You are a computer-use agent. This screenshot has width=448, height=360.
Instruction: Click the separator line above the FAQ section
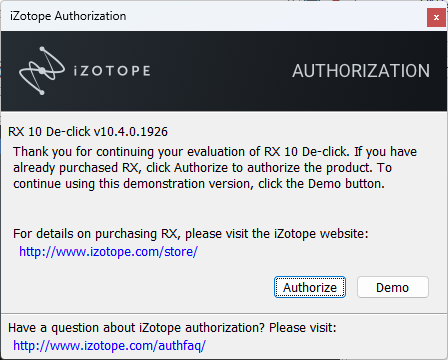pos(224,313)
